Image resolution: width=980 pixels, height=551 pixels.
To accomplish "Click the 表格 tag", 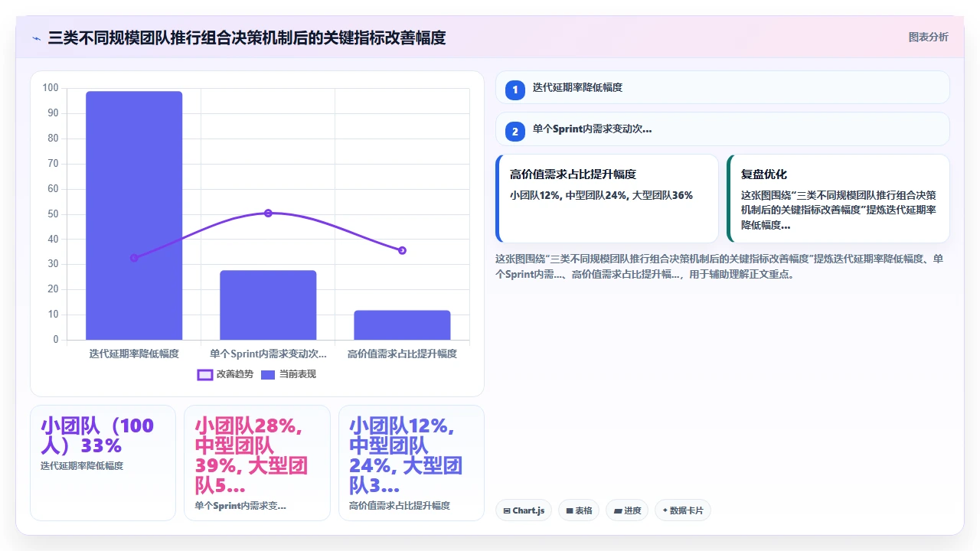I will click(579, 510).
